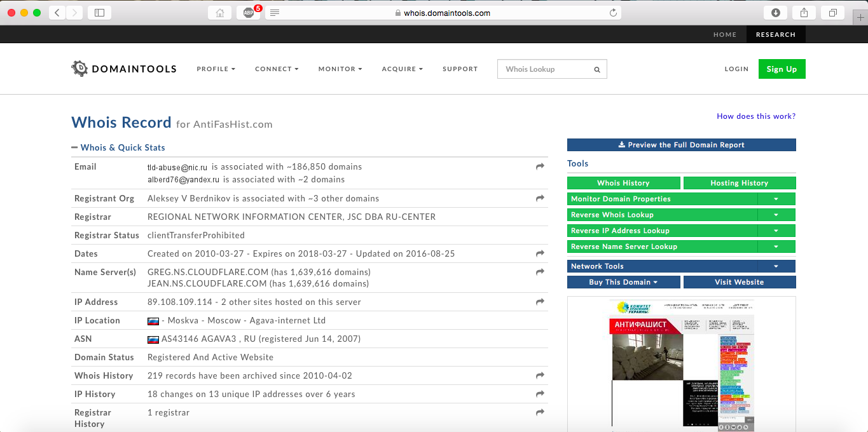868x432 pixels.
Task: Select the RESEARCH tab
Action: click(776, 34)
